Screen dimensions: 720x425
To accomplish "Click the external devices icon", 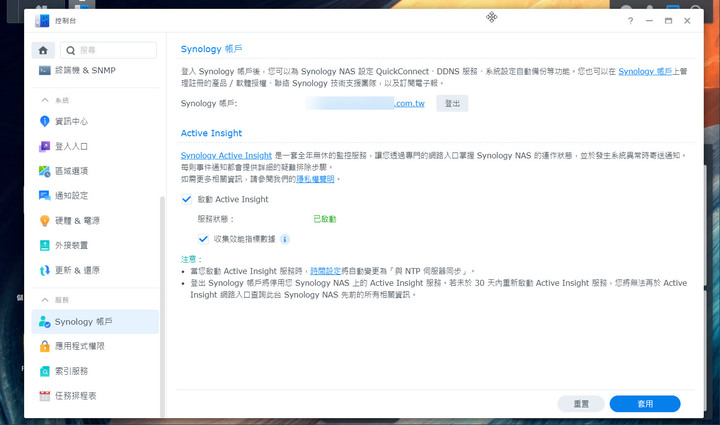I will (x=45, y=245).
